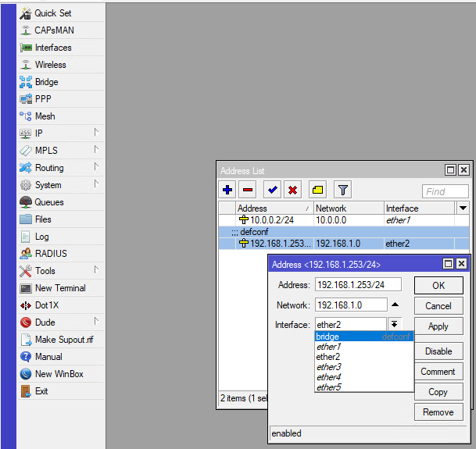476x449 pixels.
Task: Select ether4 from interface list
Action: click(364, 377)
